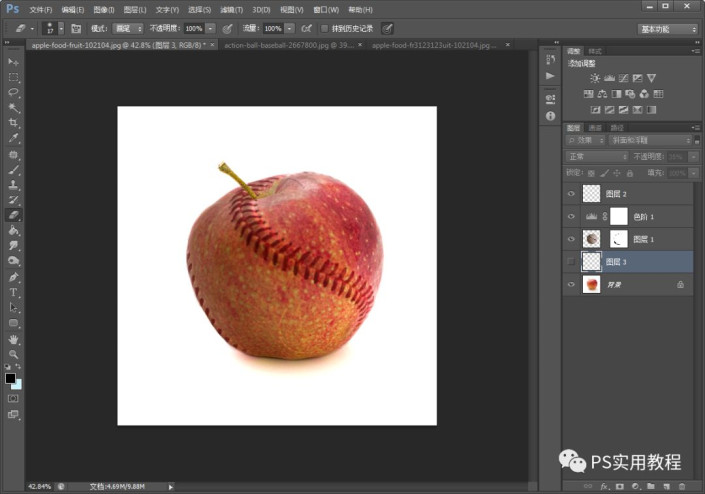Viewport: 705px width, 494px height.
Task: Switch to the action-ball-baseball document tab
Action: tap(289, 45)
